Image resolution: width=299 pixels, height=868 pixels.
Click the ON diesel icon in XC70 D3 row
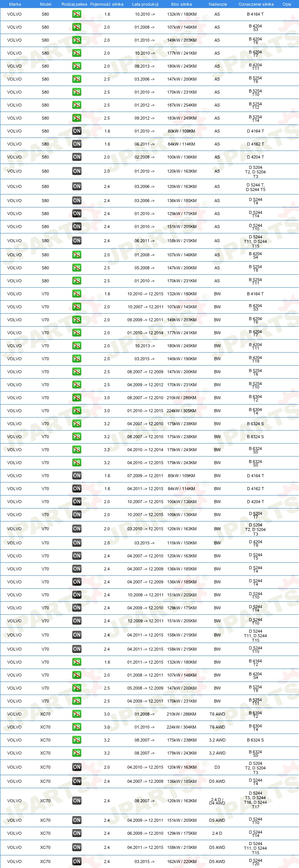[77, 767]
